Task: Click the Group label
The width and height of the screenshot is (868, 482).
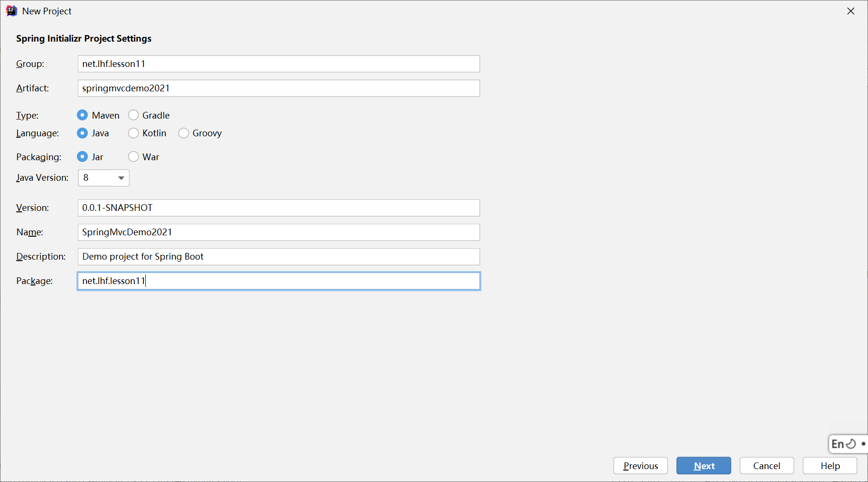Action: pos(30,64)
